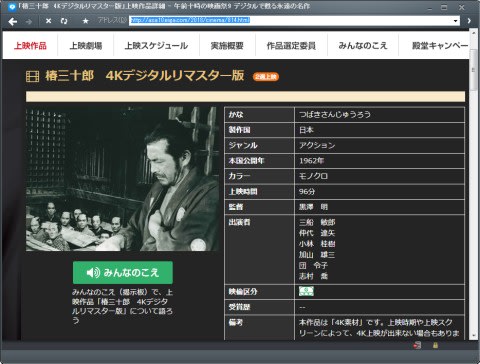The height and width of the screenshot is (364, 480).
Task: Click director name 黒澤 明
Action: (313, 207)
